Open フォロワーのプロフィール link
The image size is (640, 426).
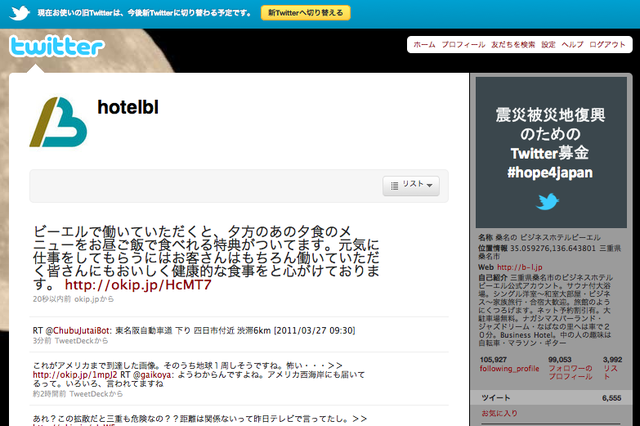click(x=570, y=372)
